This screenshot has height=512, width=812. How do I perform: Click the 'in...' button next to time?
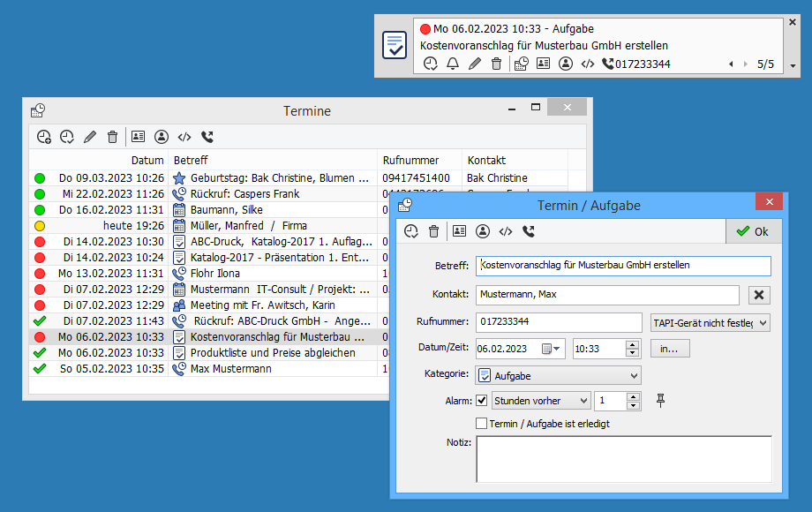click(x=670, y=349)
